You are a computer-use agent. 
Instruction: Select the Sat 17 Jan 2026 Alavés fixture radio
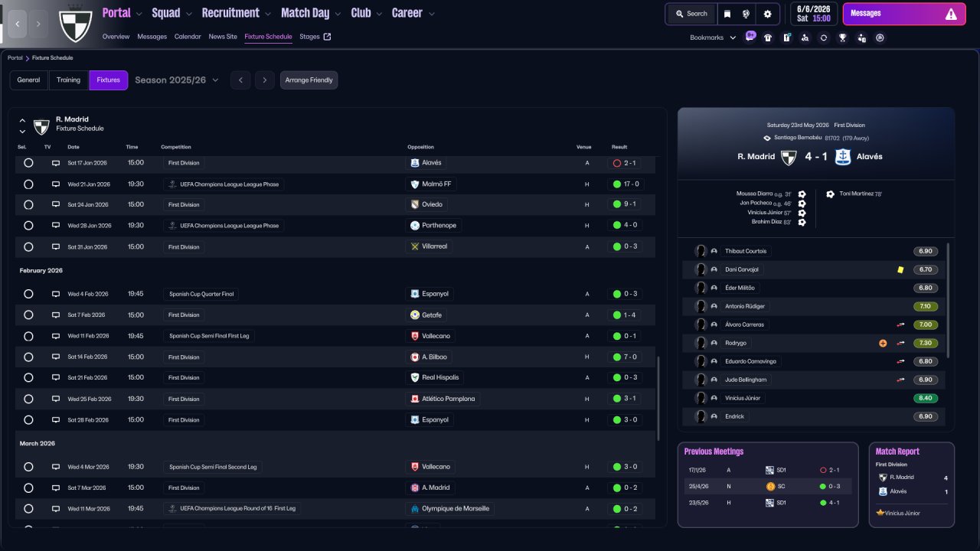[28, 163]
